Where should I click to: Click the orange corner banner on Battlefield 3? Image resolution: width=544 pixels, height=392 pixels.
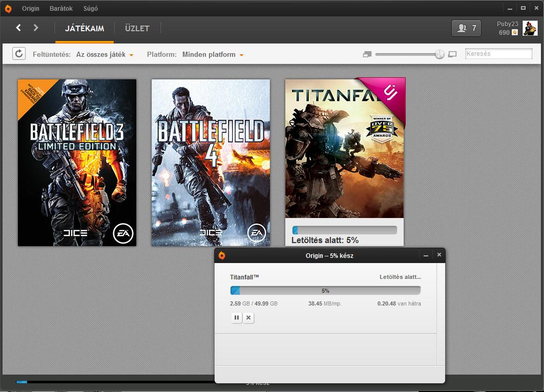[31, 93]
